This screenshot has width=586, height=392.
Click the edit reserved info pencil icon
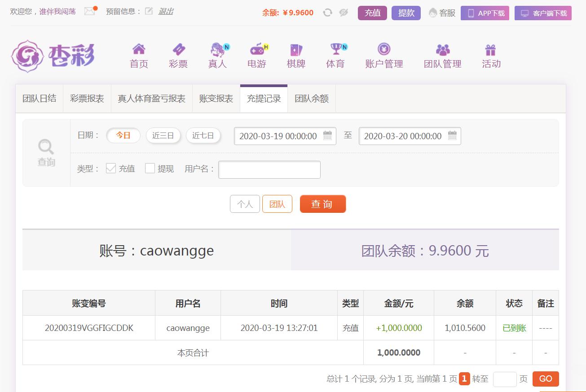149,11
